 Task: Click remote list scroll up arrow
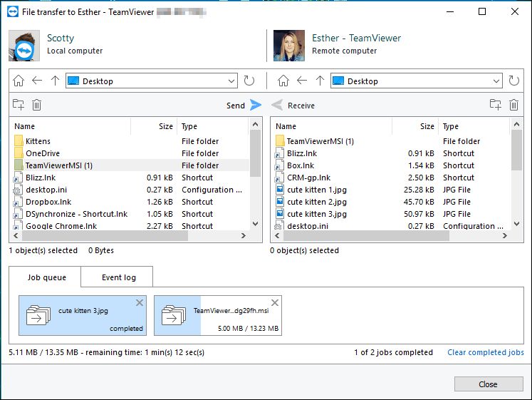[x=517, y=124]
